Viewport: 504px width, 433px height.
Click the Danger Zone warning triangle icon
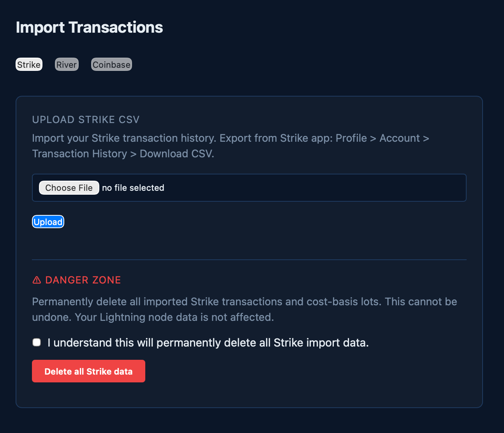click(37, 280)
